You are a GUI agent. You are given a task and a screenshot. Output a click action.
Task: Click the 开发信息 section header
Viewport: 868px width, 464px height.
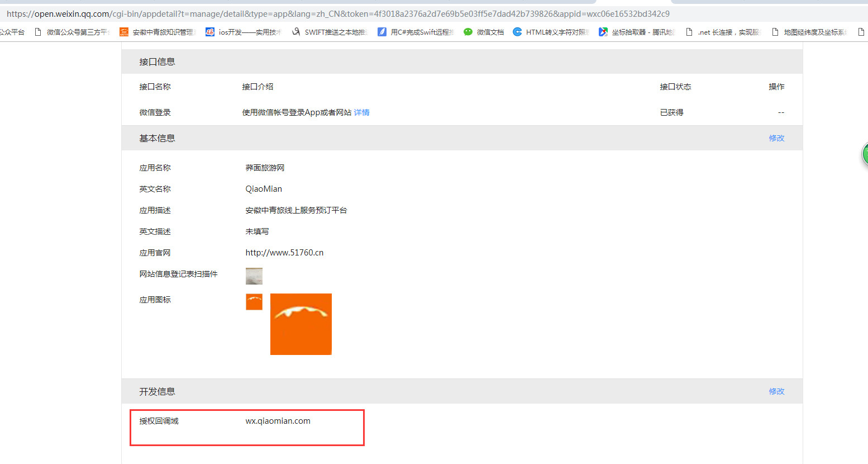(462, 391)
